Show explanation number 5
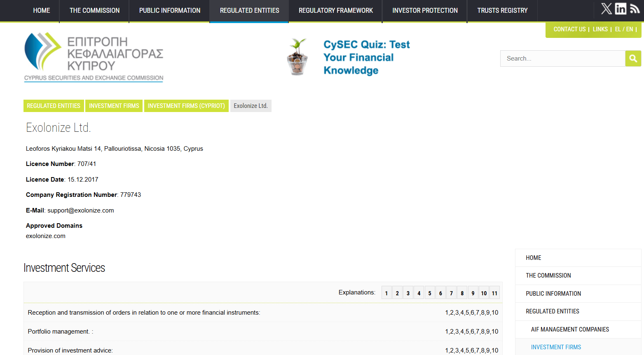This screenshot has width=644, height=355. [x=430, y=293]
